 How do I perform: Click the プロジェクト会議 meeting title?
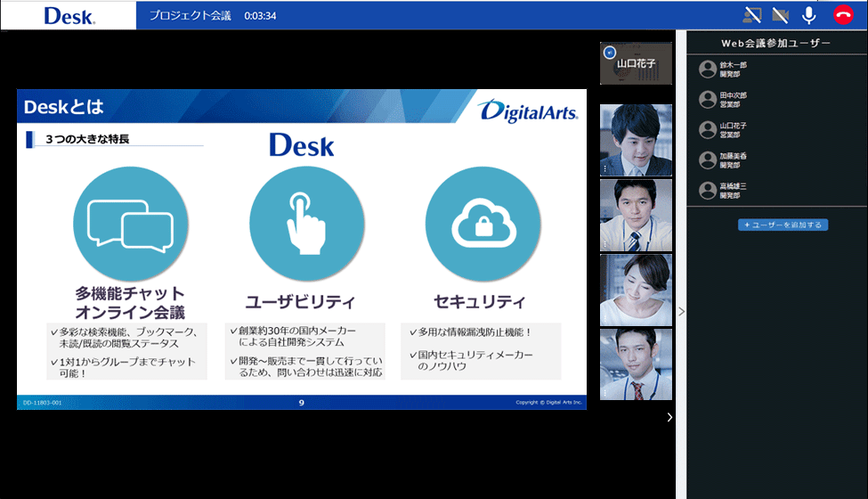click(191, 15)
